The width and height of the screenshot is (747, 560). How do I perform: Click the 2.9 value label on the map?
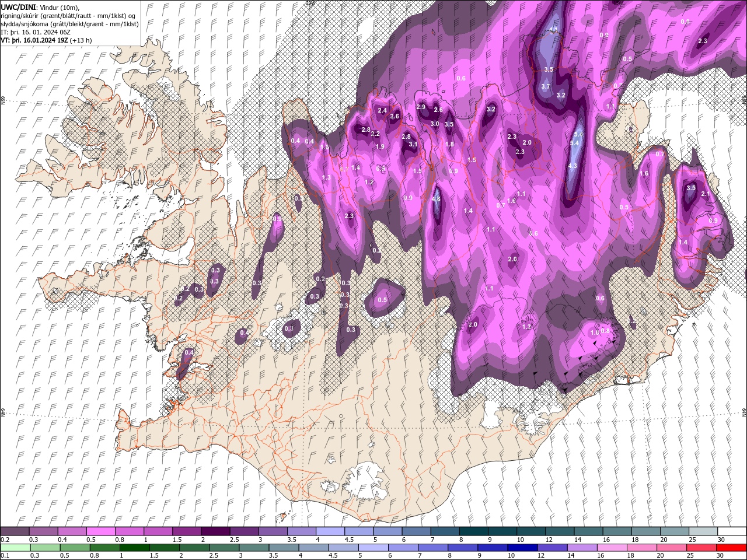[421, 107]
